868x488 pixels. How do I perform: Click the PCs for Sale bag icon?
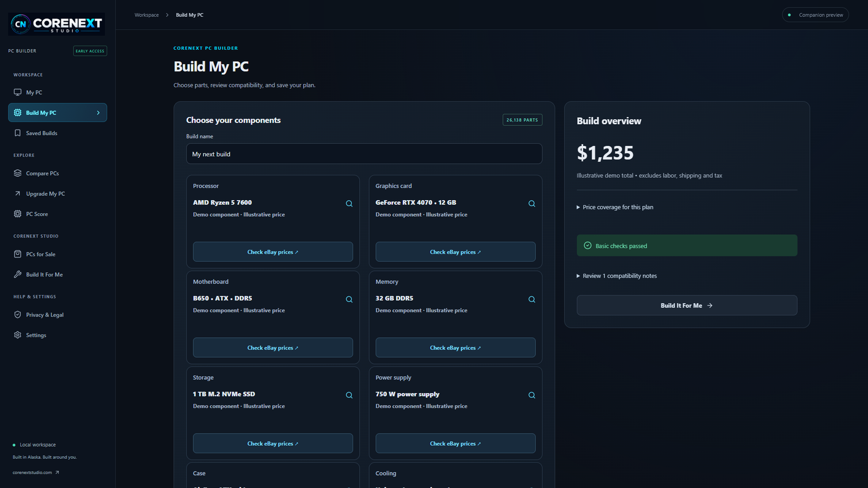tap(17, 254)
